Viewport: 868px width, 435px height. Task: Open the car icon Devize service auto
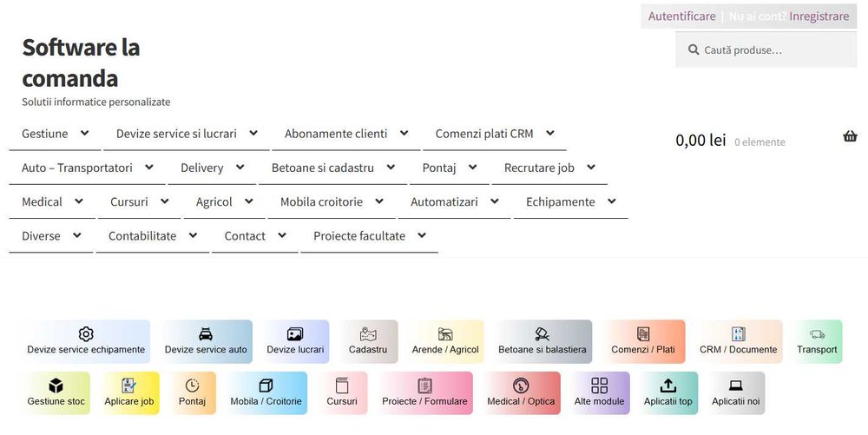tap(206, 334)
